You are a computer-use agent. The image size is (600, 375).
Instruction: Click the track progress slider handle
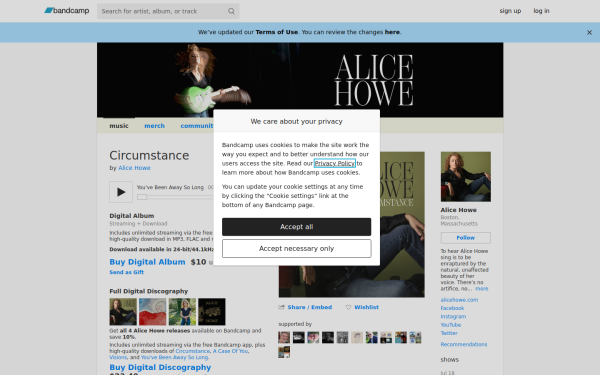coord(142,197)
